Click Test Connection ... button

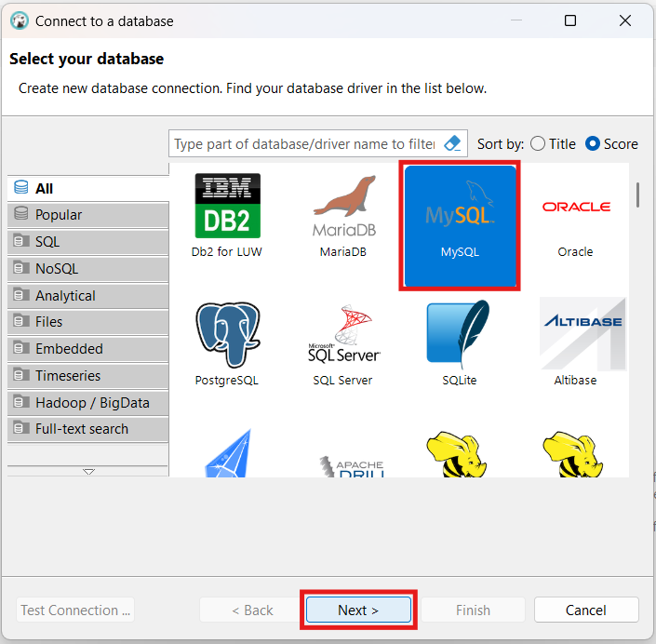click(x=75, y=610)
